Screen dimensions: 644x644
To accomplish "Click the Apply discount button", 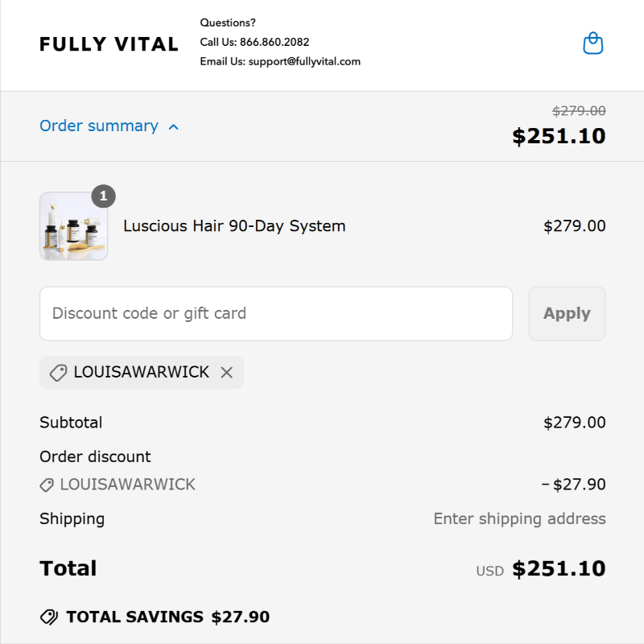I will coord(567,314).
